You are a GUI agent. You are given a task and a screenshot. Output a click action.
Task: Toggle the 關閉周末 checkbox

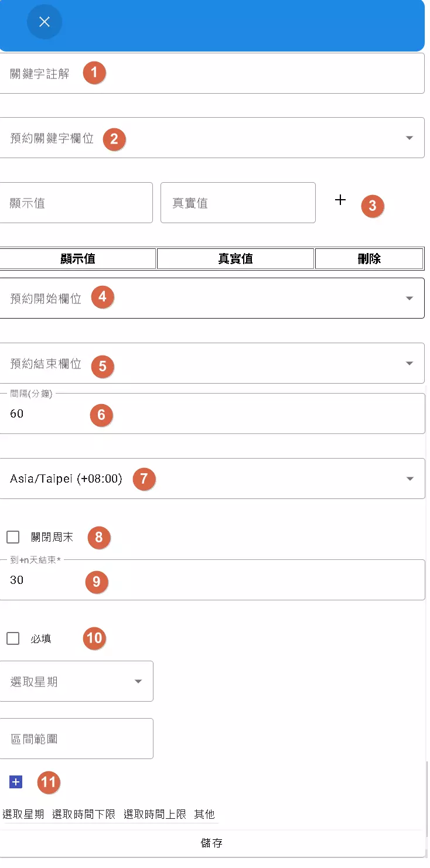pyautogui.click(x=13, y=537)
